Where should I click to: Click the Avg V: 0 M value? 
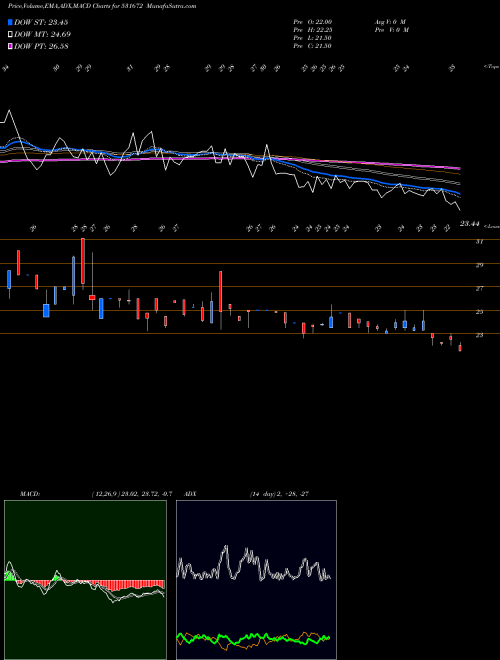[x=389, y=22]
